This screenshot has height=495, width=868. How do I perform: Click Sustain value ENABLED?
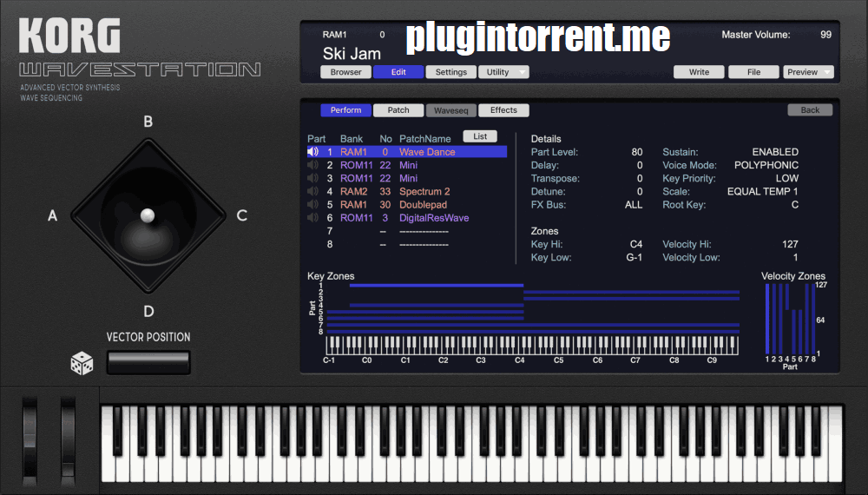coord(775,152)
